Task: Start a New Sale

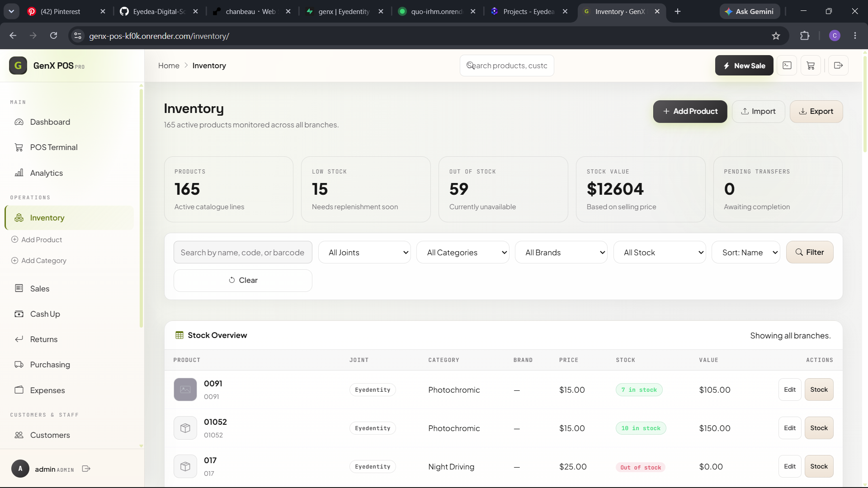Action: click(x=744, y=66)
